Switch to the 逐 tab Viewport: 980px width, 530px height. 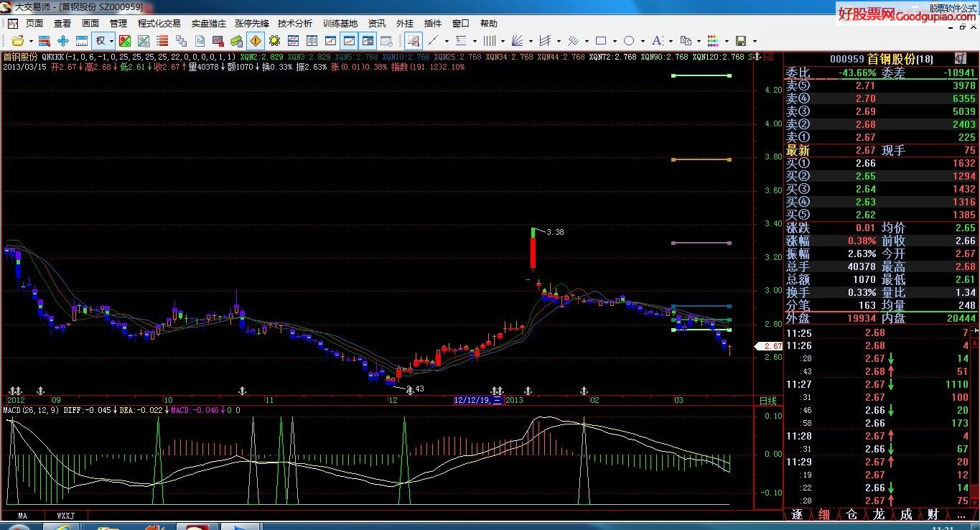tap(796, 515)
